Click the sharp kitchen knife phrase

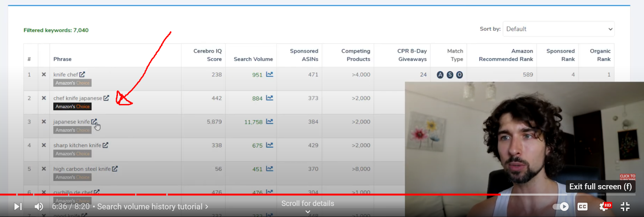(77, 145)
